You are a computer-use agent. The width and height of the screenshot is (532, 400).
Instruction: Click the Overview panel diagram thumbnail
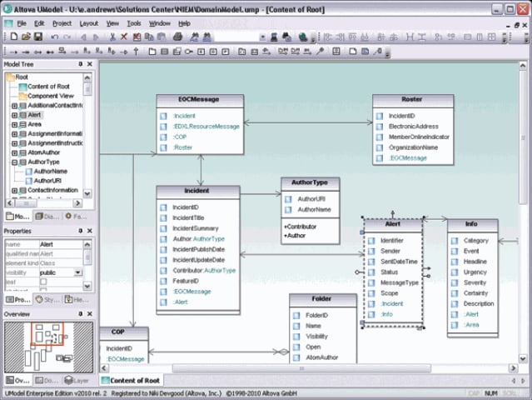(x=48, y=347)
